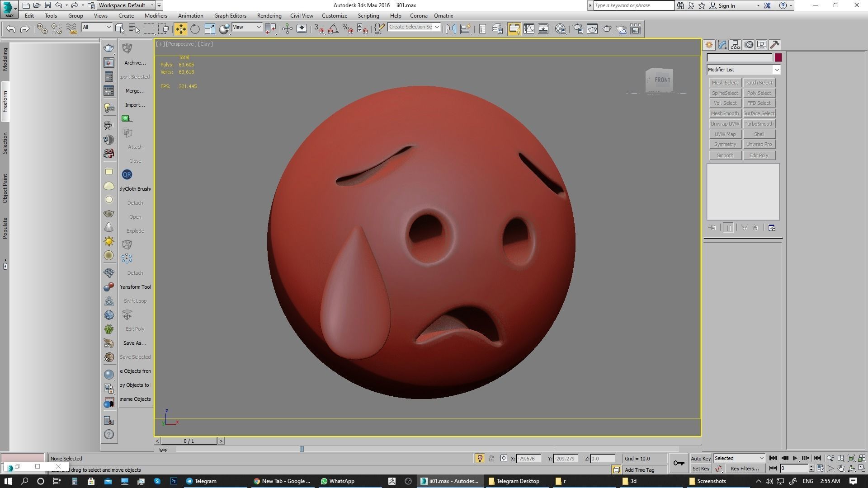Image resolution: width=868 pixels, height=488 pixels.
Task: Open the Ornatrix menu
Action: (x=443, y=16)
